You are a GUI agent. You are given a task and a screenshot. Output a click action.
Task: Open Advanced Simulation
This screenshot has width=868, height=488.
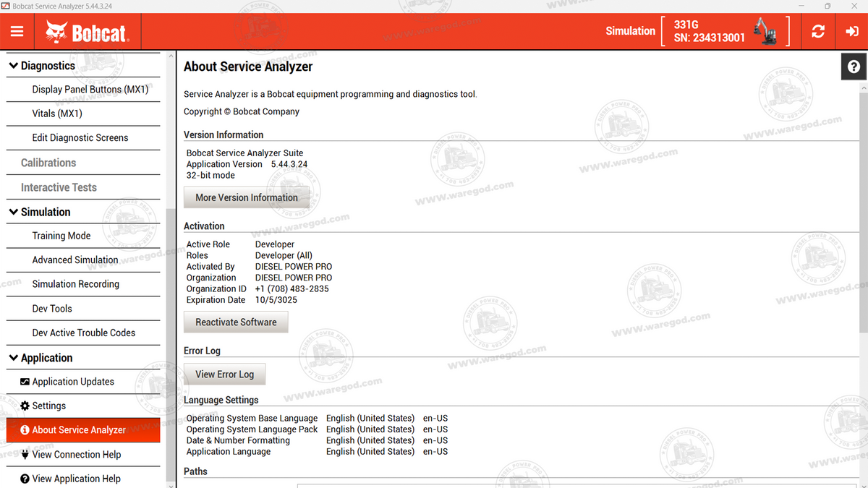click(83, 260)
